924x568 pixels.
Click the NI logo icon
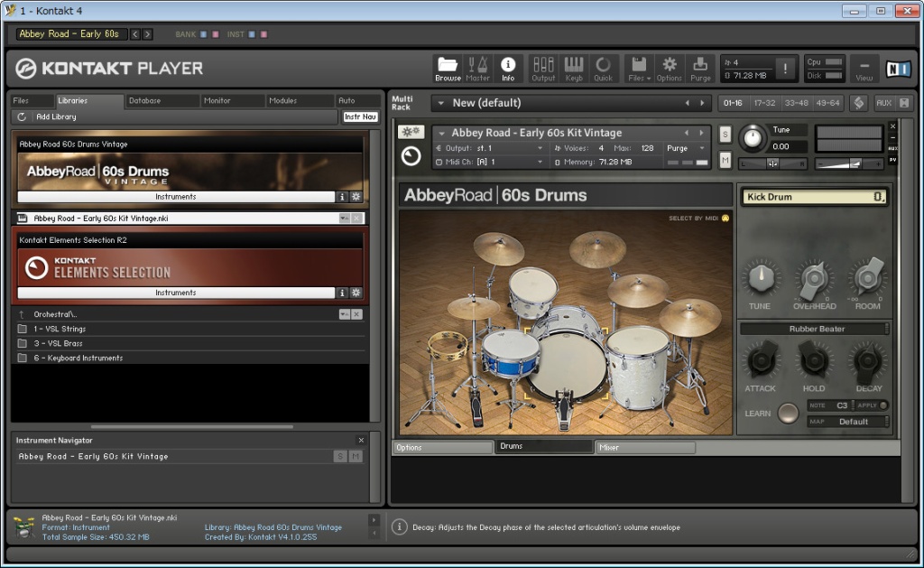coord(898,69)
